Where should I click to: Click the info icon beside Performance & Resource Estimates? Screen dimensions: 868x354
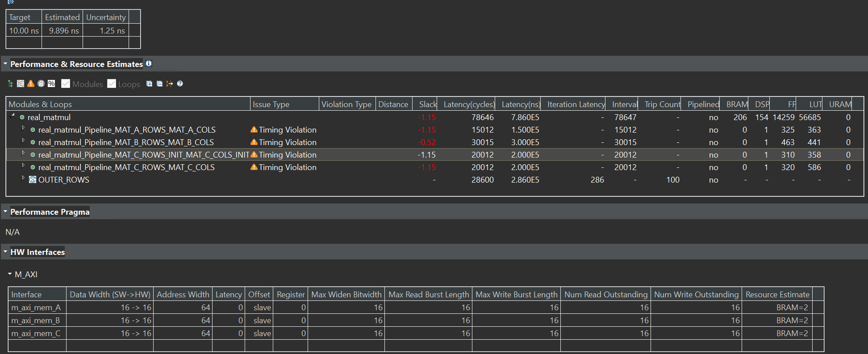(x=149, y=63)
